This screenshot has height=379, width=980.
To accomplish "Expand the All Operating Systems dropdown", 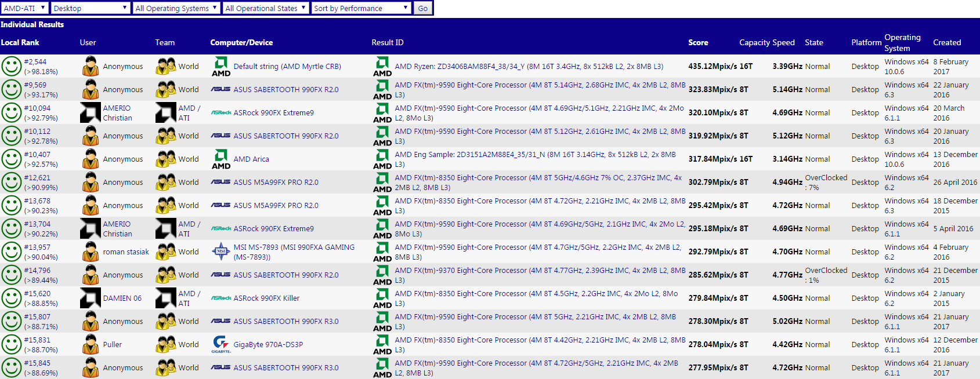I will point(176,8).
